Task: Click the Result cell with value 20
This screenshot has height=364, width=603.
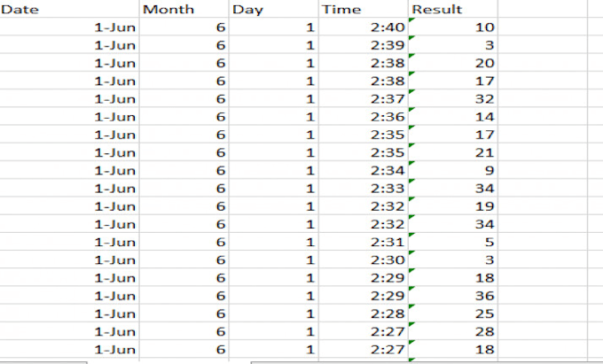Action: (453, 63)
